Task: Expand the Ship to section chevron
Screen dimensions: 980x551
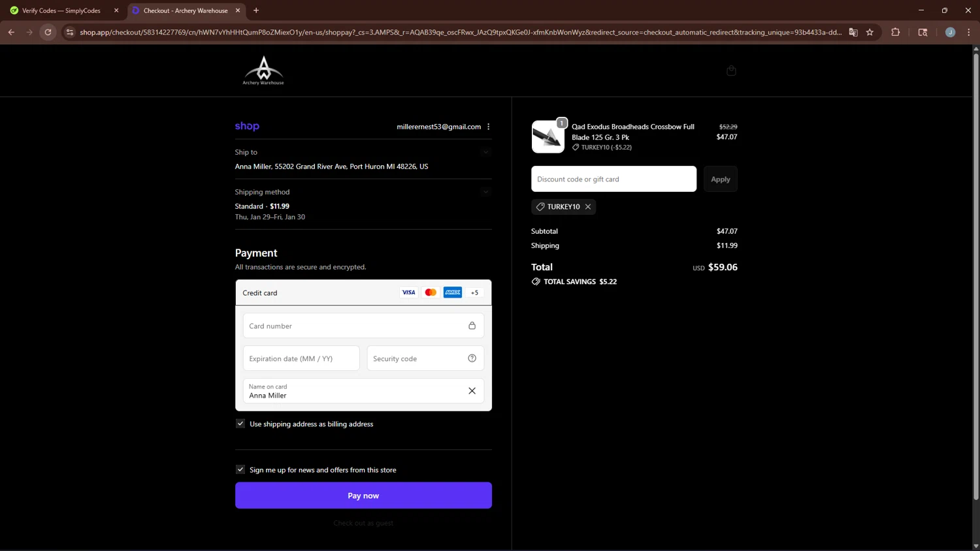Action: [485, 152]
